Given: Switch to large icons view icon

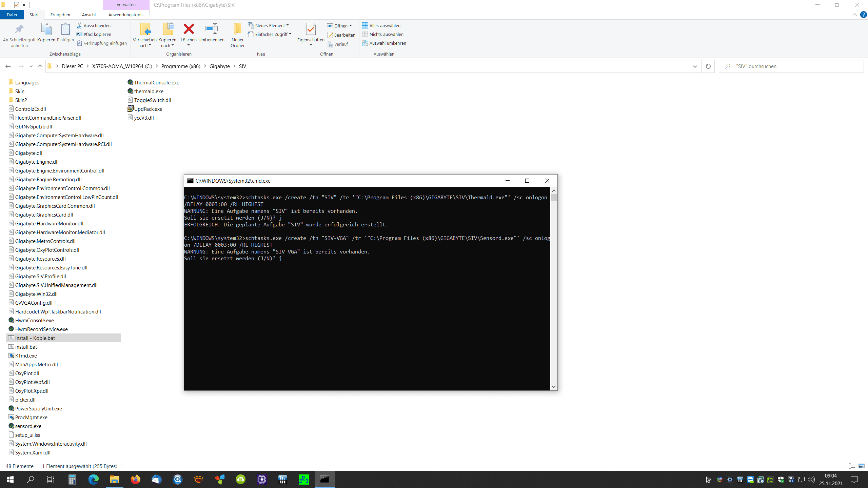Looking at the screenshot, I should pos(862,466).
